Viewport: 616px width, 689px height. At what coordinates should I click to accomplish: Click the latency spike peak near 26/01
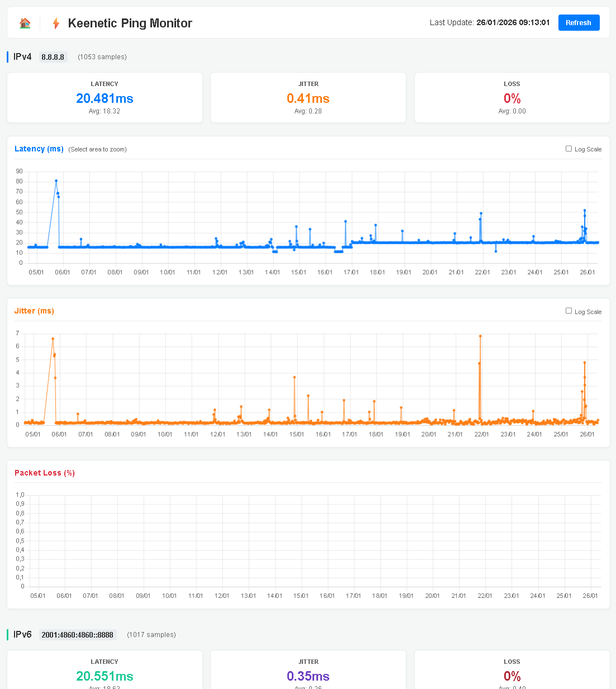click(x=585, y=211)
